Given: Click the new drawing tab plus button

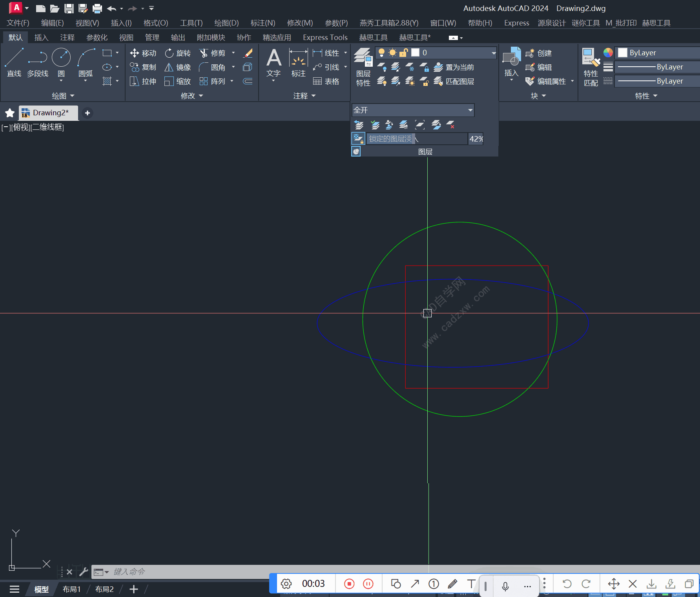Looking at the screenshot, I should 87,113.
